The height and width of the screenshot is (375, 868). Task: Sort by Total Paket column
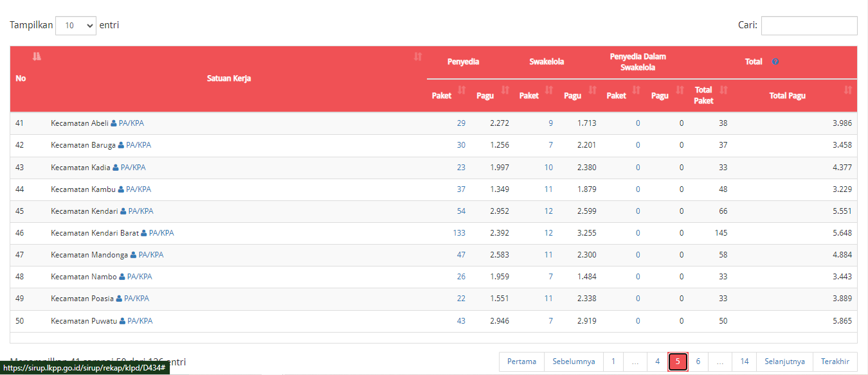tap(724, 91)
